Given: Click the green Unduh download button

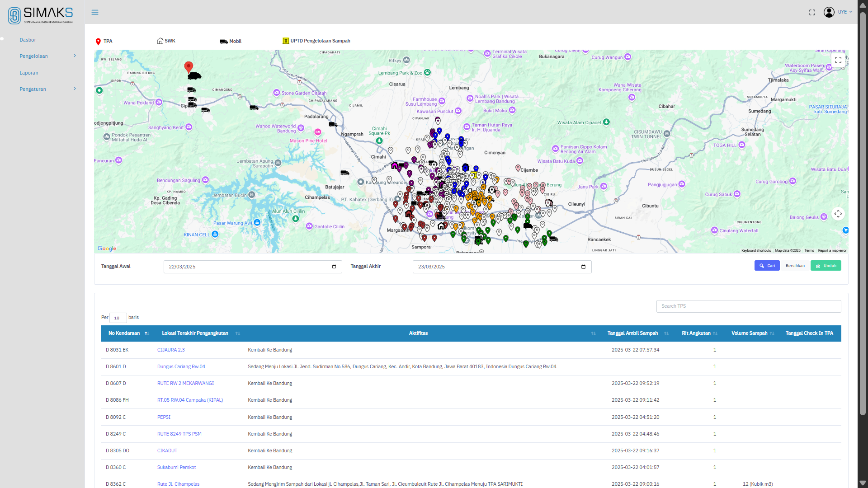Looking at the screenshot, I should pos(826,266).
